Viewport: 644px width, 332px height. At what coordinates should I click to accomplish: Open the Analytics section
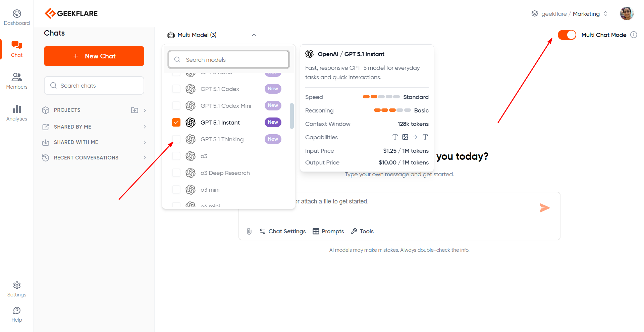pyautogui.click(x=17, y=113)
